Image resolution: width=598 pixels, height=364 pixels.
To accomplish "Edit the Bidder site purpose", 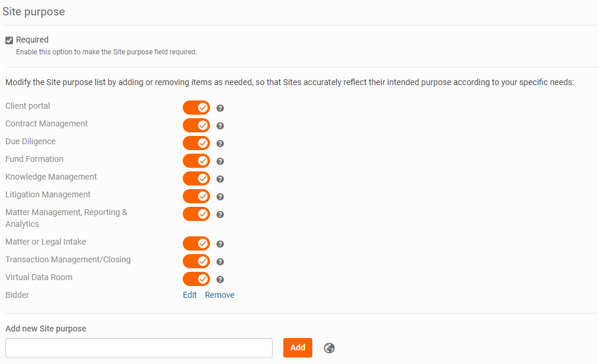I will click(190, 295).
